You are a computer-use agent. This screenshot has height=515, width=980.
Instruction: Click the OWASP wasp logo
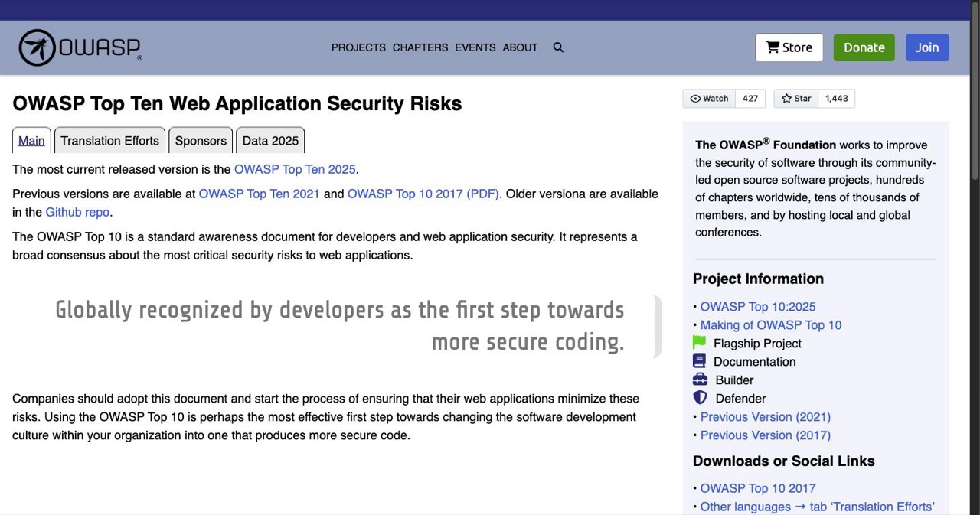pos(80,47)
